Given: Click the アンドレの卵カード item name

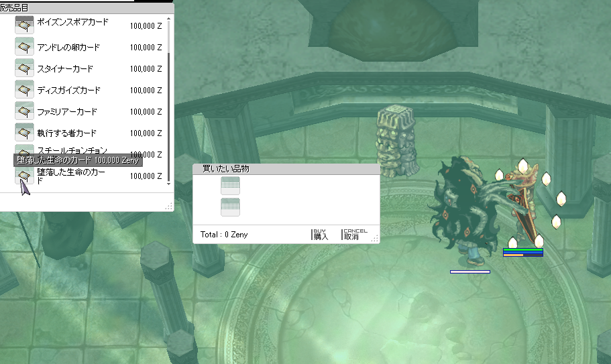Looking at the screenshot, I should pos(68,47).
